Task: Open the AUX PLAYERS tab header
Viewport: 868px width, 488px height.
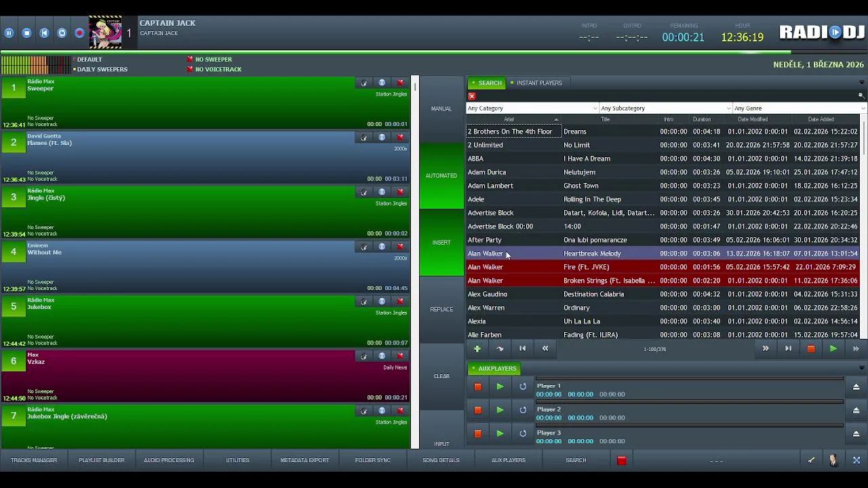Action: coord(494,369)
